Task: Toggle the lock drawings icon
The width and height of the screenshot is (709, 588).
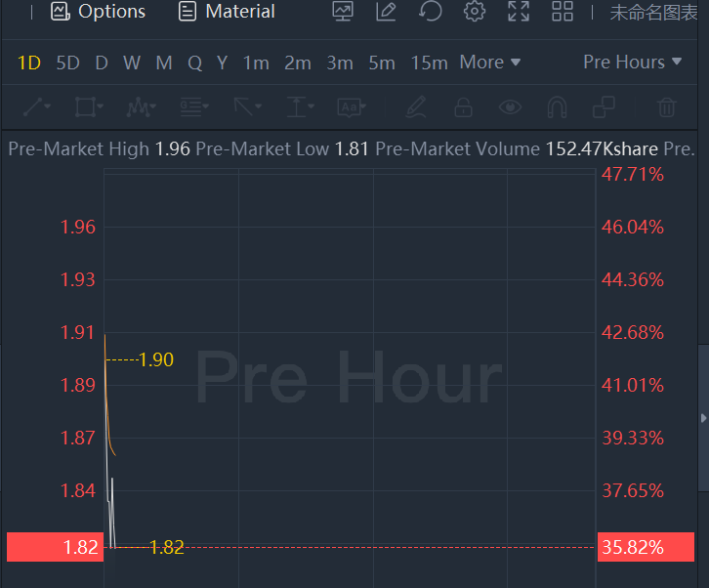Action: (x=463, y=106)
